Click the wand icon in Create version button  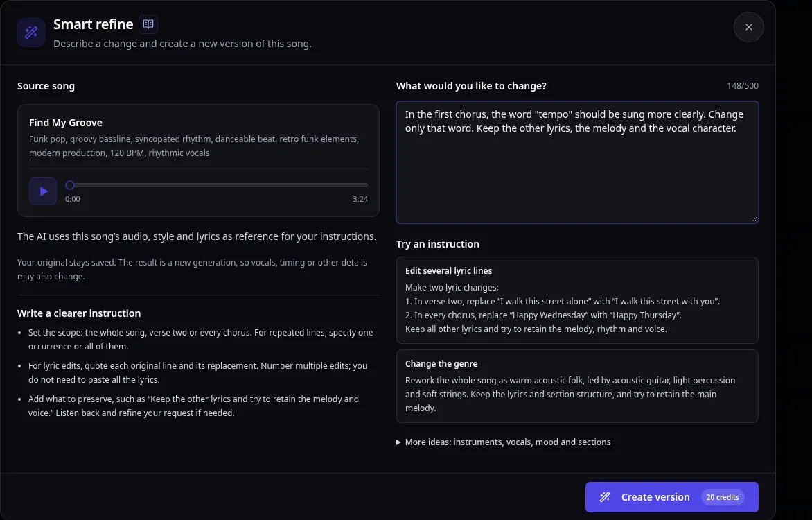click(x=604, y=497)
